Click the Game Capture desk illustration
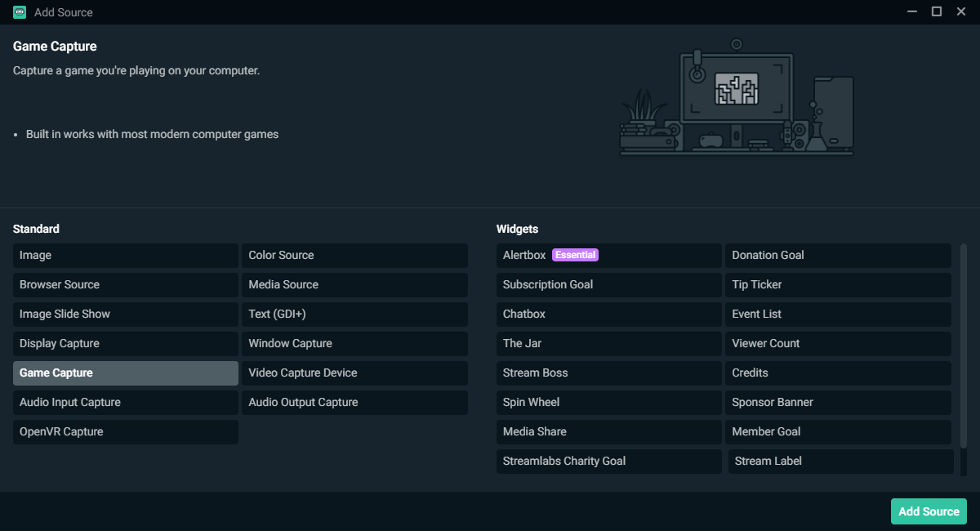The height and width of the screenshot is (531, 980). [x=737, y=98]
